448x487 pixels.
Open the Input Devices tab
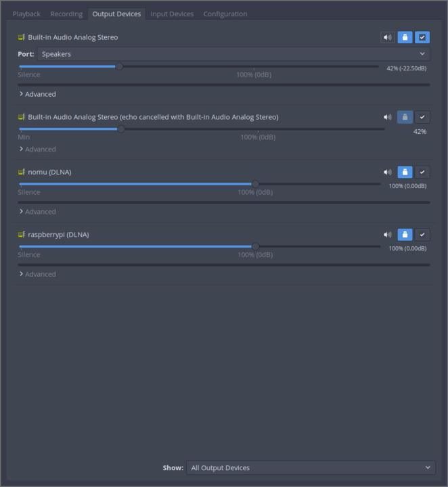[x=172, y=14]
